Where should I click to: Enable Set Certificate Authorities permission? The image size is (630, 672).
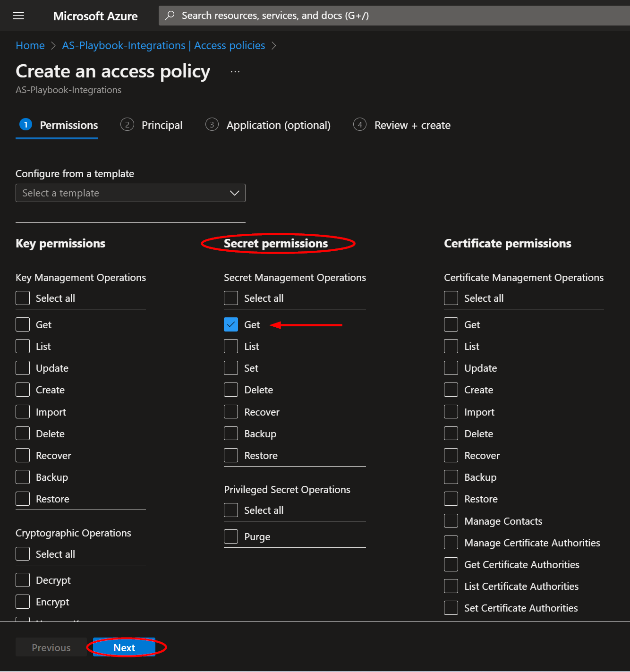tap(451, 608)
